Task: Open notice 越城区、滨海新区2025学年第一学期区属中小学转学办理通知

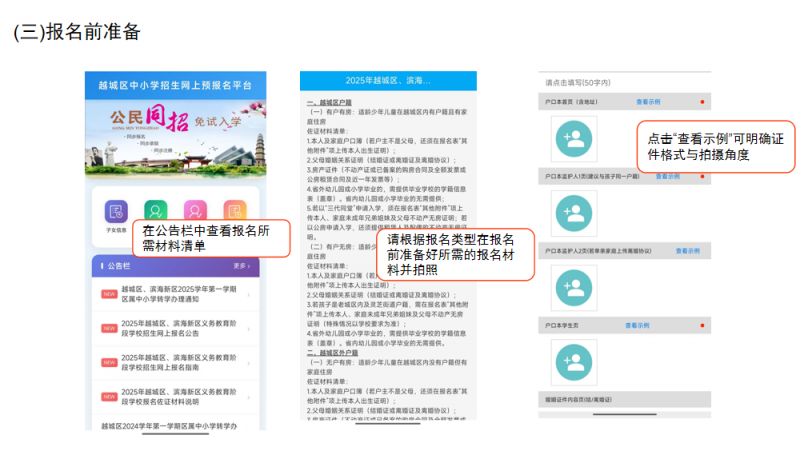Action: [178, 294]
